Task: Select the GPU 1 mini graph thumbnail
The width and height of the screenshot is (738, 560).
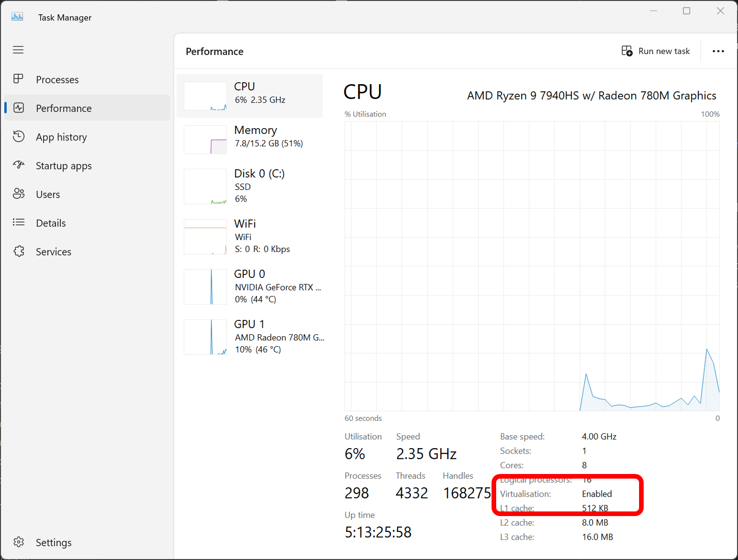Action: (x=205, y=337)
